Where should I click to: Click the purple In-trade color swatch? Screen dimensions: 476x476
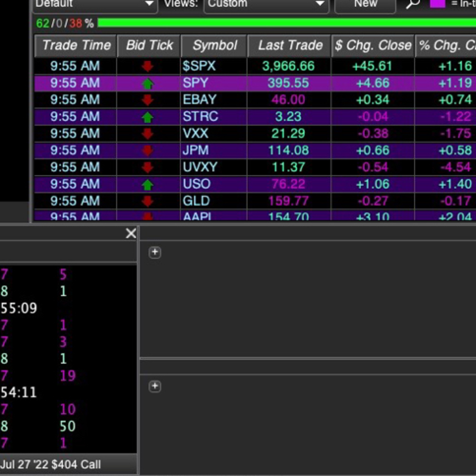[x=438, y=4]
